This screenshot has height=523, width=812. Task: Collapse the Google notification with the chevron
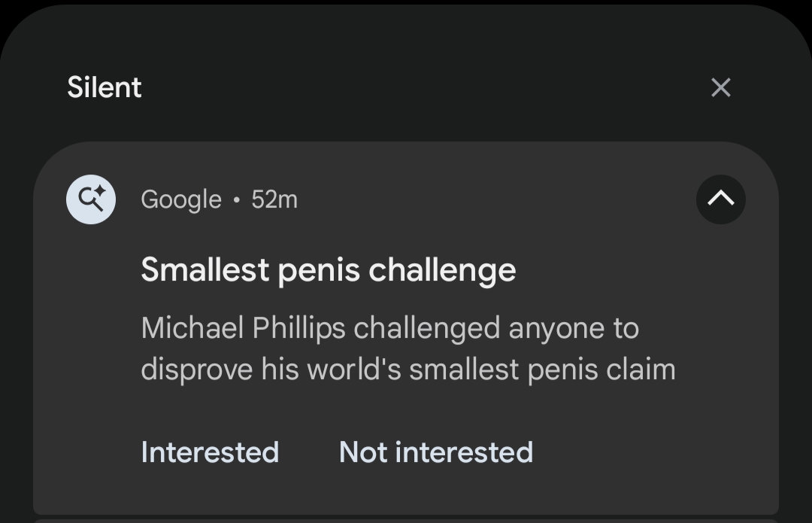tap(720, 199)
